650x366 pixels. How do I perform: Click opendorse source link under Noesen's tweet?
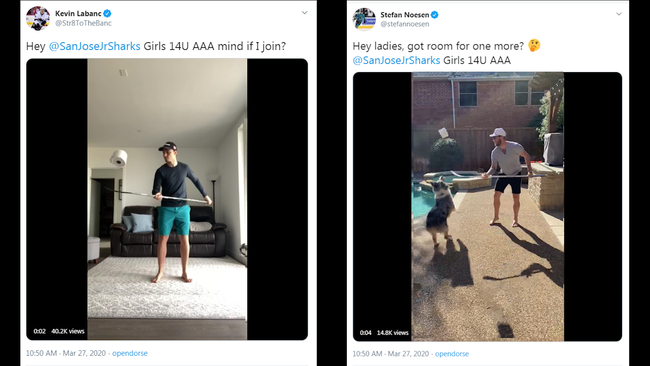coord(452,354)
